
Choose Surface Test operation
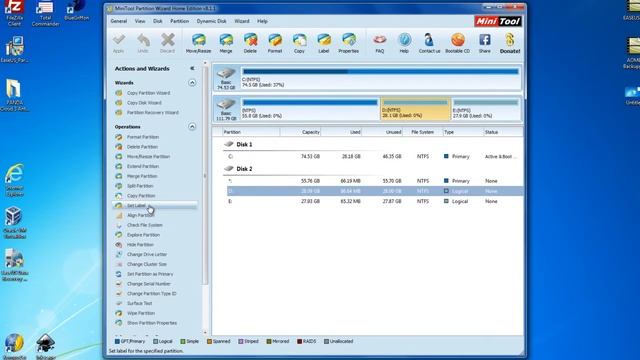coord(139,304)
